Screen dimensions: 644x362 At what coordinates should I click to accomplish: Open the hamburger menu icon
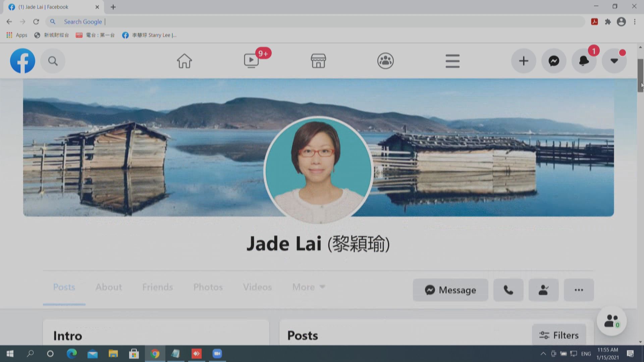tap(452, 61)
